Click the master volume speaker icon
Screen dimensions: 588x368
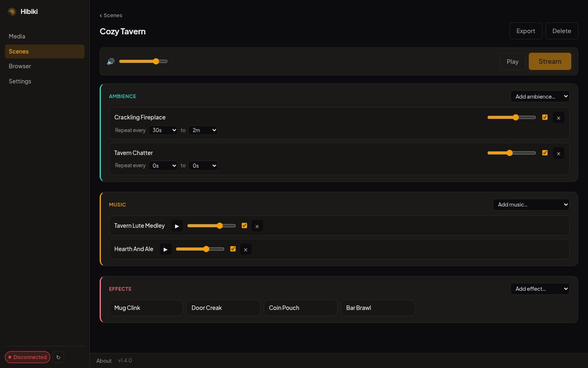(x=111, y=61)
